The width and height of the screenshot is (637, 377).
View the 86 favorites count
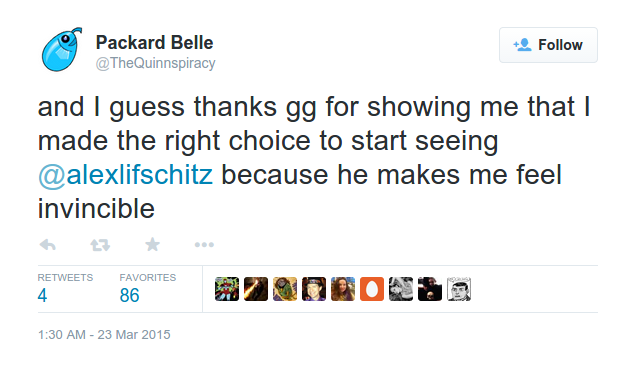[x=129, y=295]
